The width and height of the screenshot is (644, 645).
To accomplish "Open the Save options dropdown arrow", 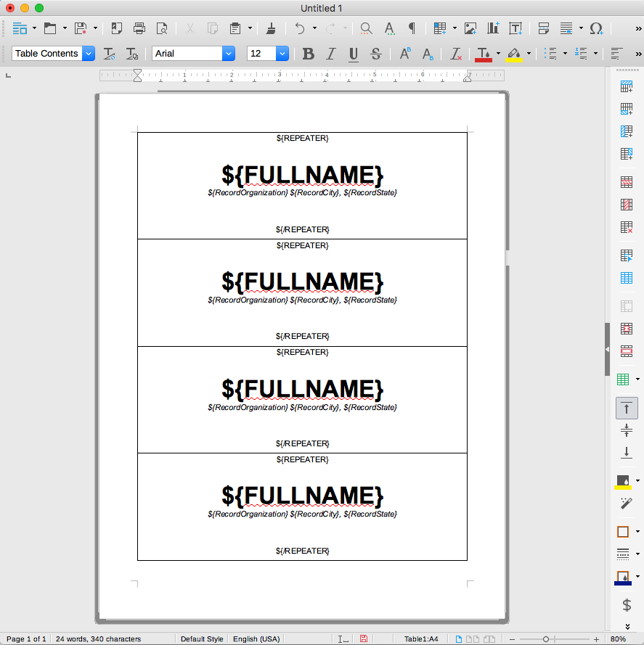I will tap(95, 28).
